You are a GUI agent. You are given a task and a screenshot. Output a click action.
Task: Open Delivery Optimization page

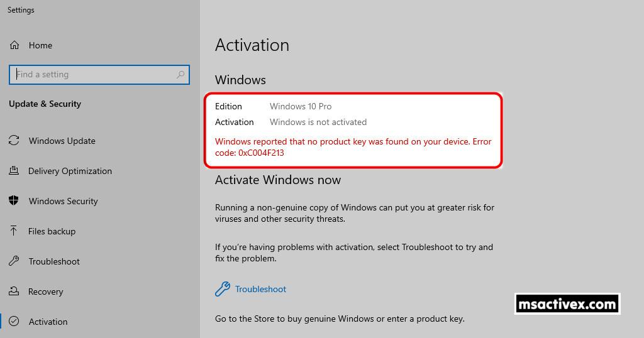point(70,171)
